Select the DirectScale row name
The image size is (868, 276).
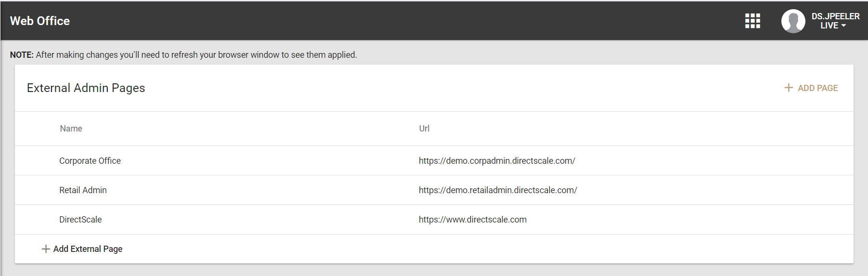[80, 220]
